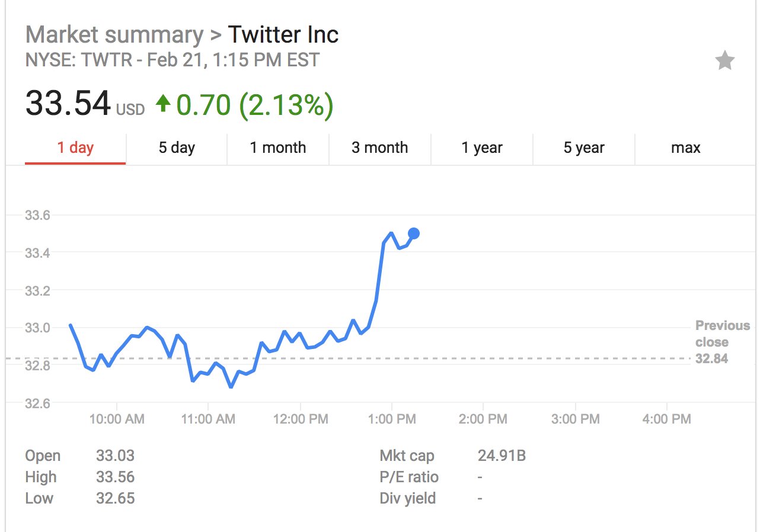Click the 33.54 current price figure
The width and height of the screenshot is (760, 532).
tap(68, 104)
